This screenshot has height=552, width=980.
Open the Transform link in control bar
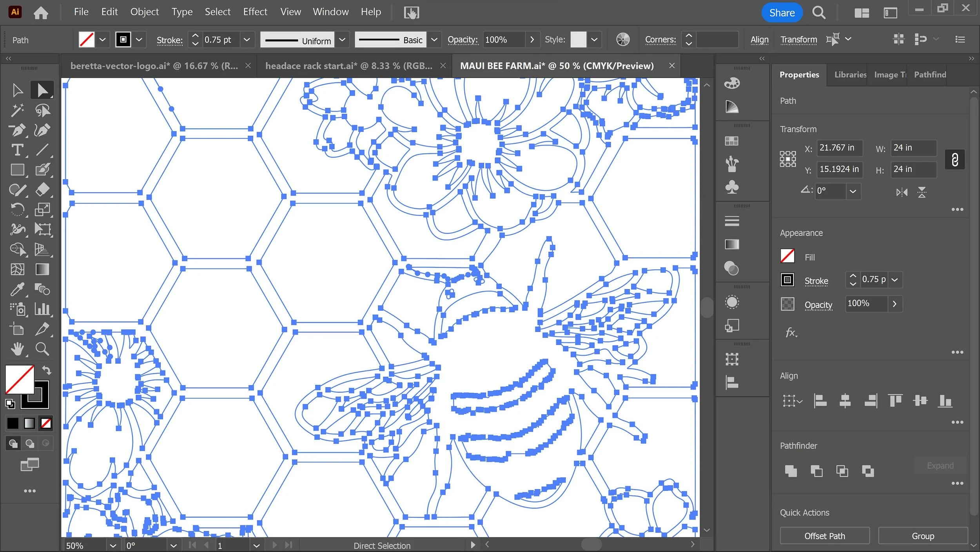click(799, 40)
